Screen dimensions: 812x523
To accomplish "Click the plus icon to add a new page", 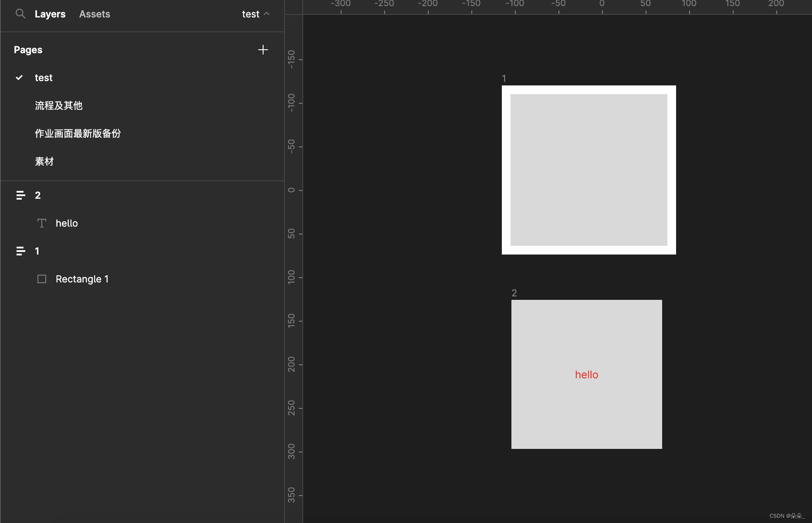I will pyautogui.click(x=263, y=49).
